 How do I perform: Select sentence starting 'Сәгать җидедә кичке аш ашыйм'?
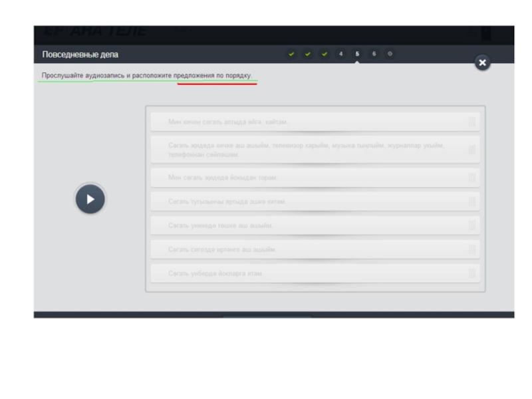[315, 150]
